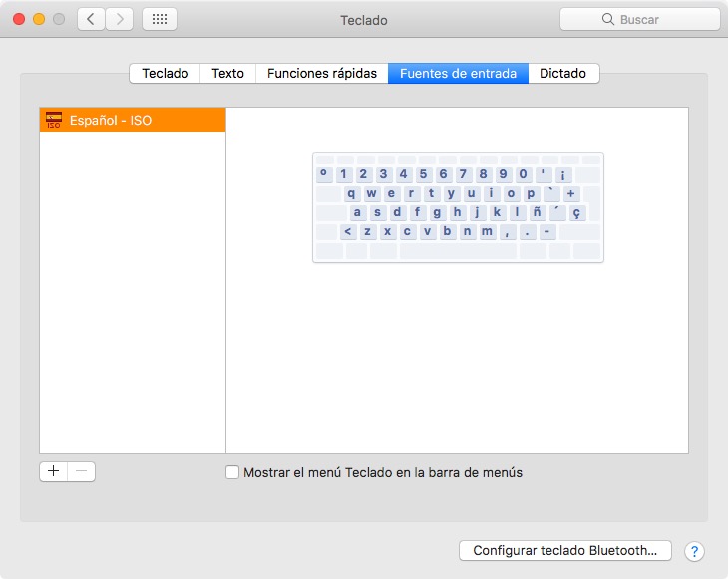
Task: Click the forward navigation arrow
Action: 120,19
